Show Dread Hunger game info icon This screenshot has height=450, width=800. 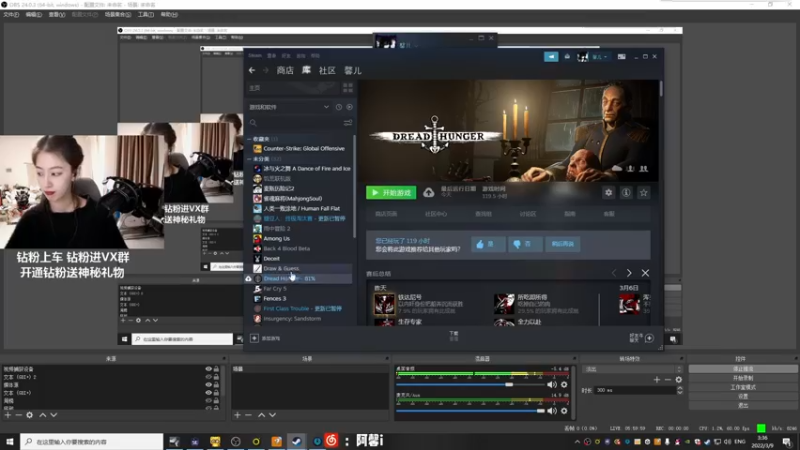click(626, 192)
